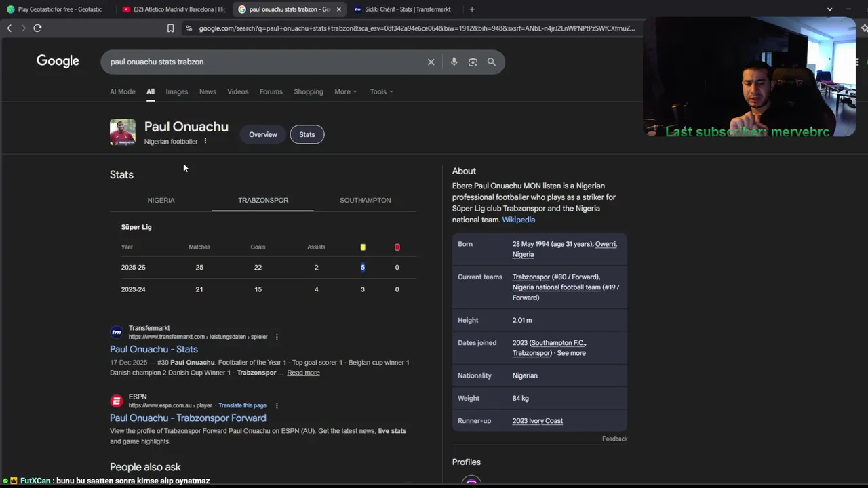
Task: Click Paul Onuachu profile thumbnail
Action: click(x=123, y=132)
